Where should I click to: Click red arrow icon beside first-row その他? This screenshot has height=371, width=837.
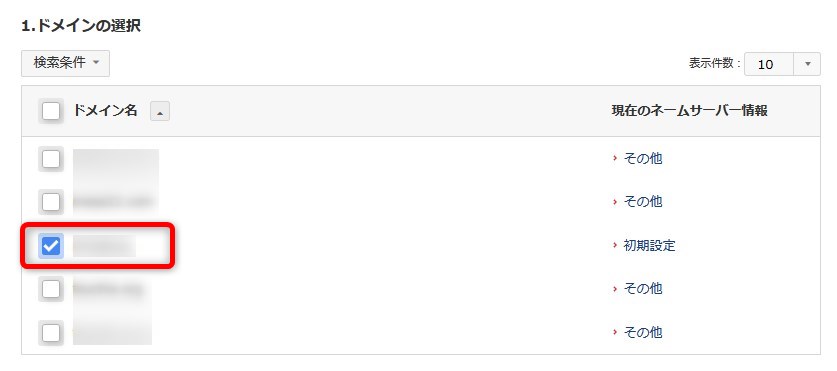coord(615,159)
